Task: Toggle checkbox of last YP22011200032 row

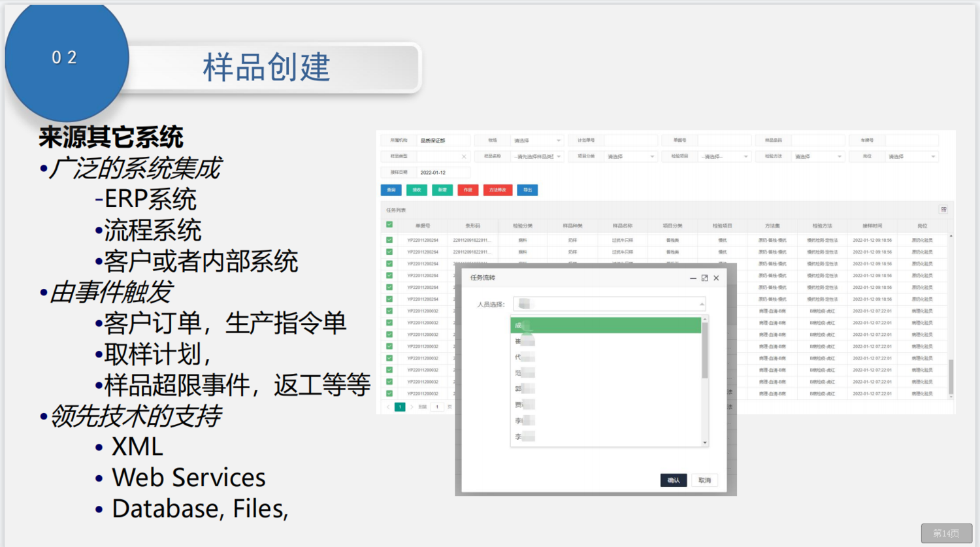Action: coord(389,393)
